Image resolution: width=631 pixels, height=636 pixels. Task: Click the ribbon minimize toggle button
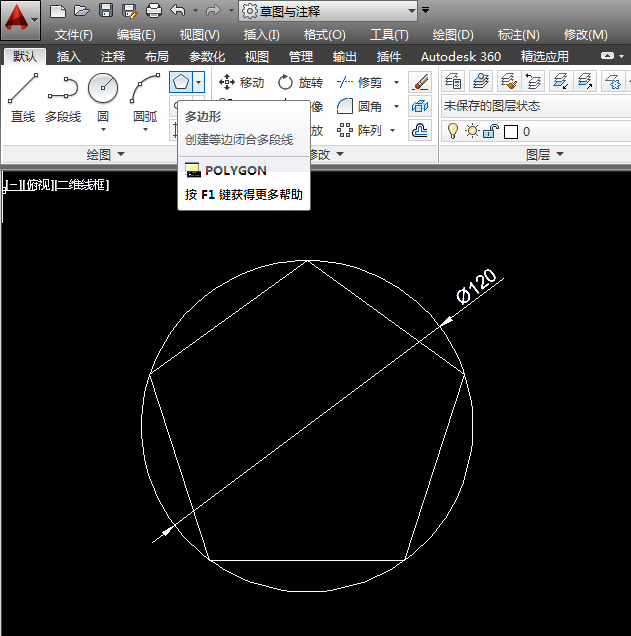[607, 56]
